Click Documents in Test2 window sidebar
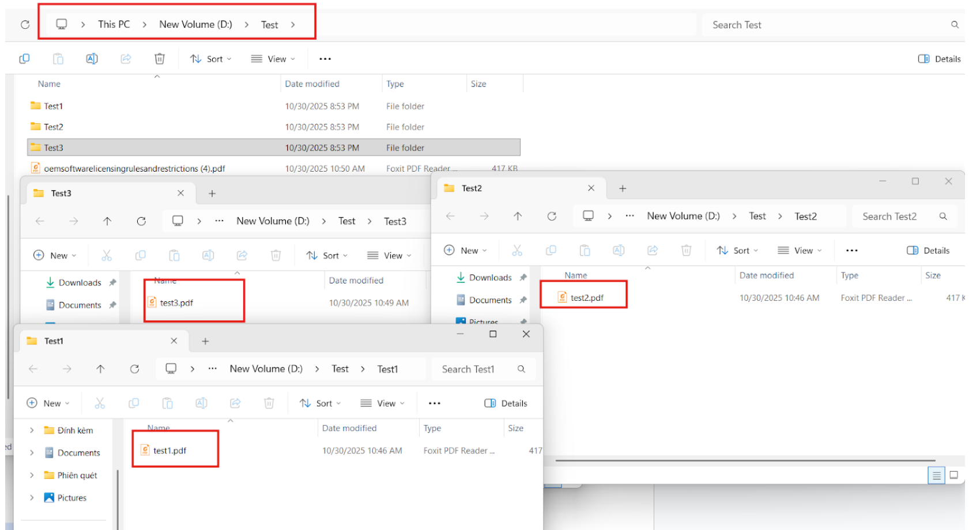The width and height of the screenshot is (980, 530). tap(491, 300)
